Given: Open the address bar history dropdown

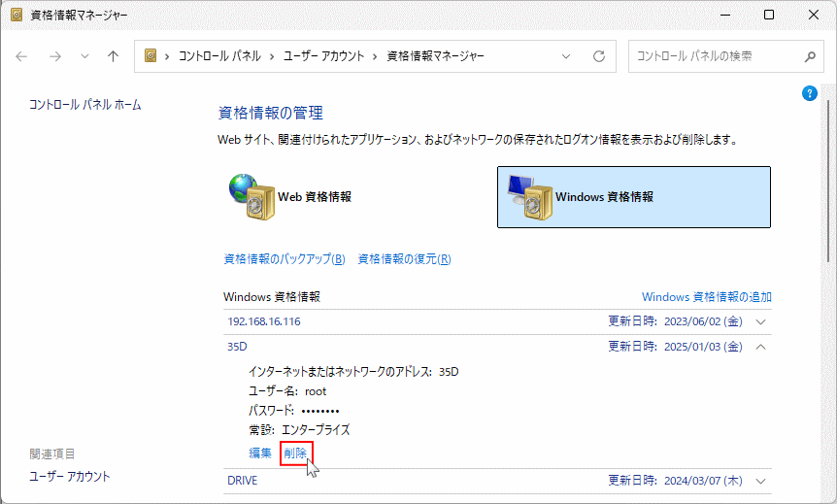Looking at the screenshot, I should [x=566, y=56].
